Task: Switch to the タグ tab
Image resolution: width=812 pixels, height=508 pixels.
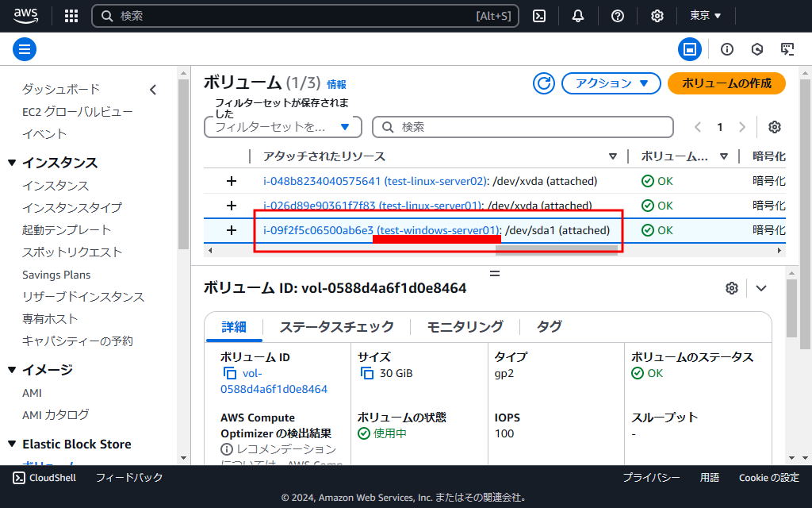Action: pyautogui.click(x=549, y=327)
